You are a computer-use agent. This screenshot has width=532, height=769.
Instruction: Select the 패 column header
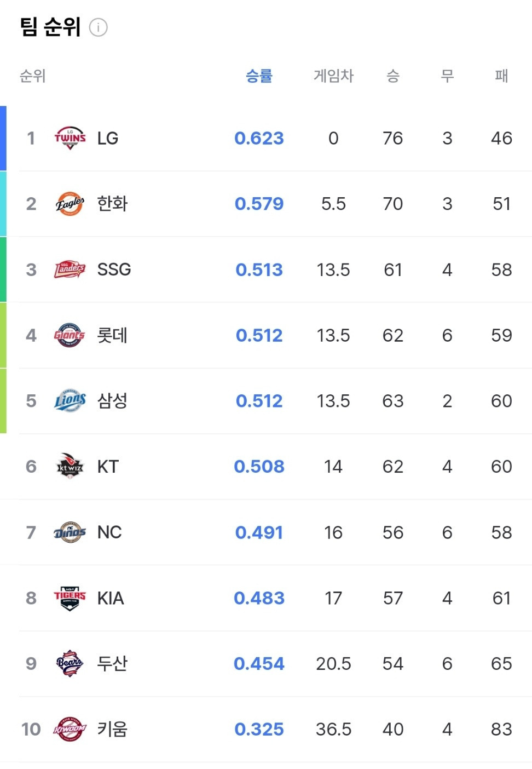pyautogui.click(x=501, y=76)
